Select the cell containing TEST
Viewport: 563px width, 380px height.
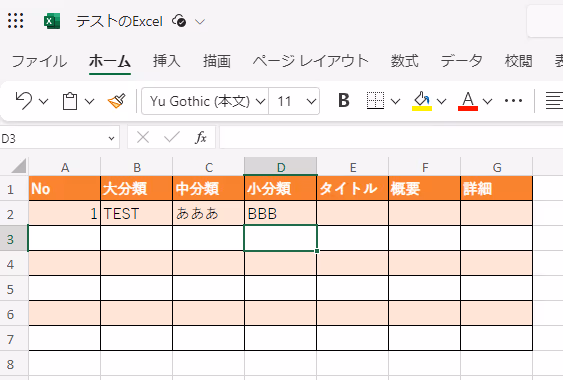[x=137, y=213]
